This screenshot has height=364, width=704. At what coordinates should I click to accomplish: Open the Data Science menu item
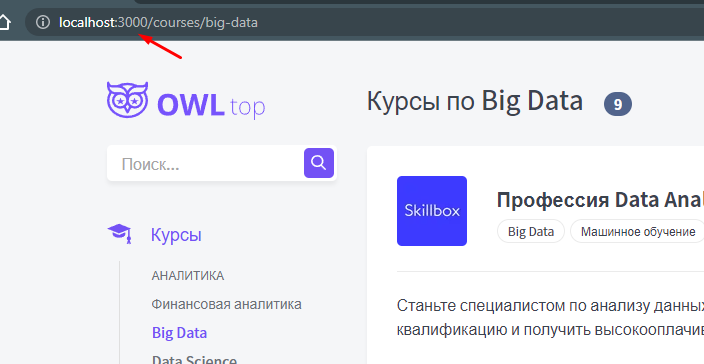[x=194, y=360]
